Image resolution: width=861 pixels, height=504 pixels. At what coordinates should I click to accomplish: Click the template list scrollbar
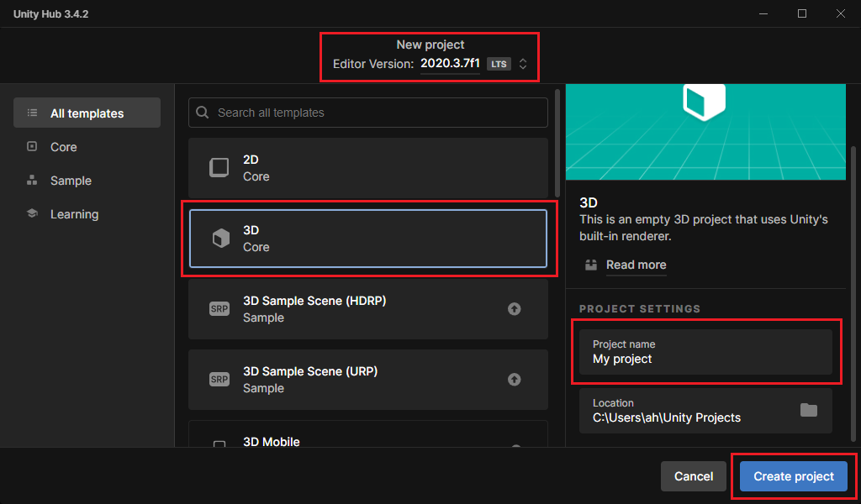point(557,143)
